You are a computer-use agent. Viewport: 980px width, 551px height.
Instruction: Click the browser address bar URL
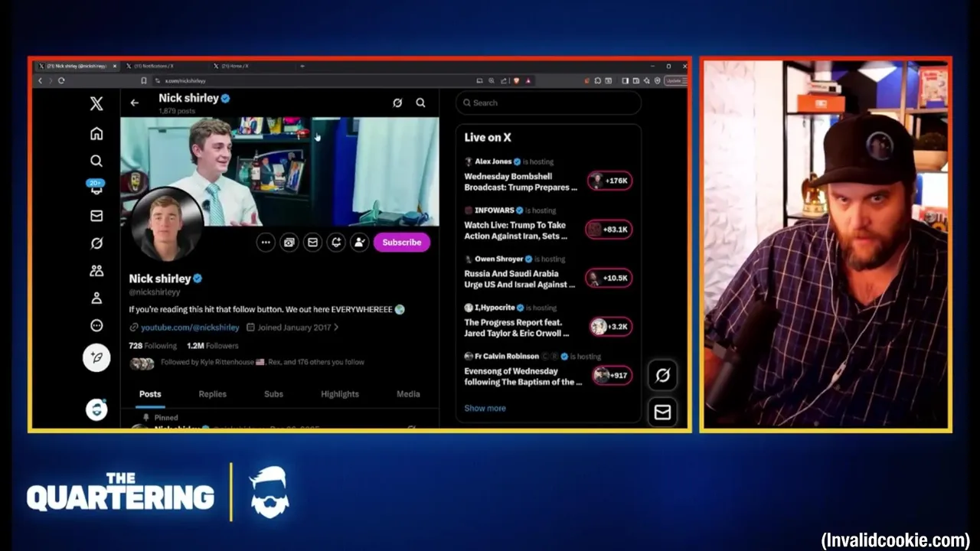pos(185,80)
